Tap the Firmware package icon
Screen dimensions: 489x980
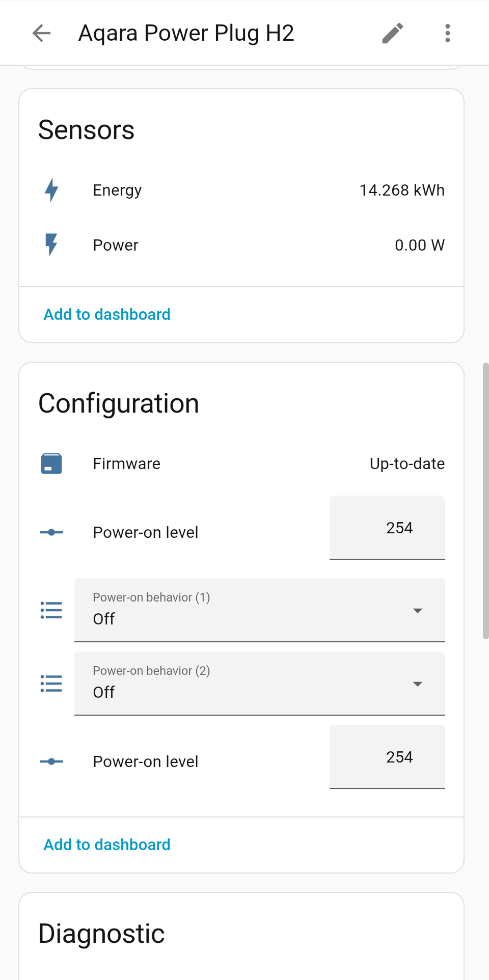51,464
